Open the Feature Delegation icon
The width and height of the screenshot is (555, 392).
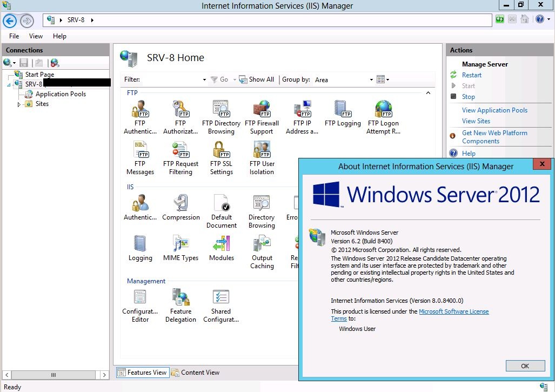(x=180, y=299)
